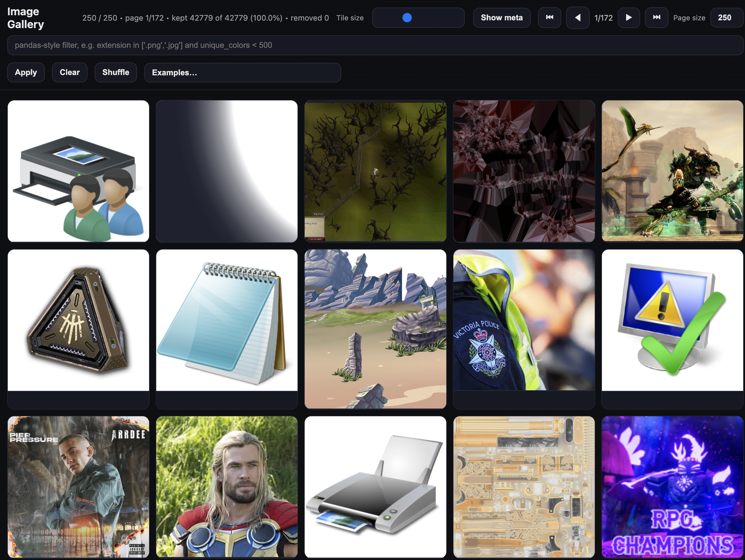Focus the pandas-style filter input
This screenshot has width=745, height=560.
pyautogui.click(x=375, y=45)
